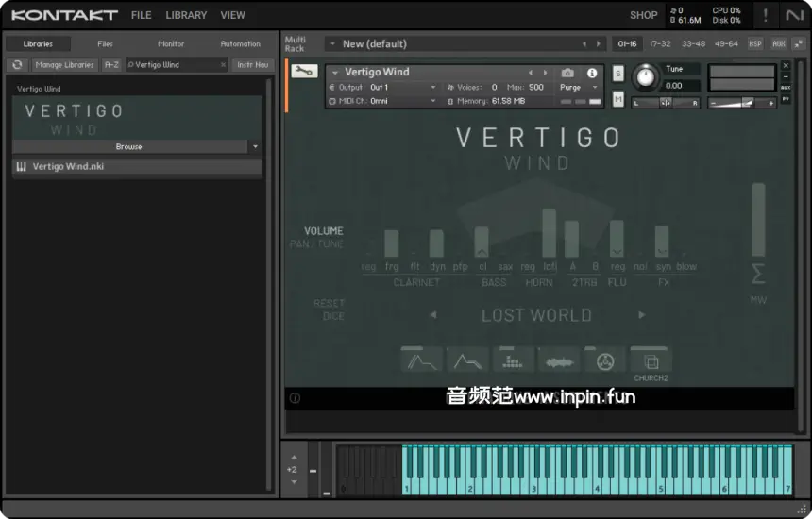Click the DICE randomize label
The height and width of the screenshot is (519, 812).
[x=333, y=316]
